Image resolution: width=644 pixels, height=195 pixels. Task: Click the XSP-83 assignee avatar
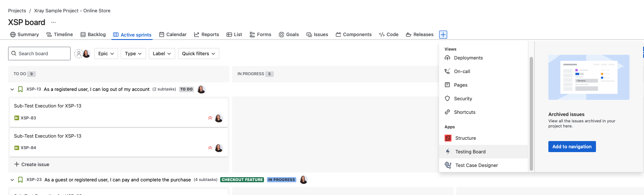pos(219,118)
